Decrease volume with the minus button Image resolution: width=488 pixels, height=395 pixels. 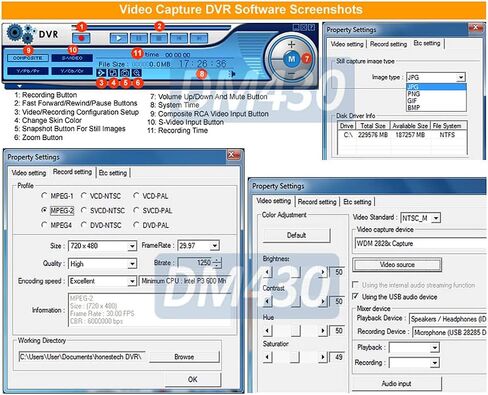pyautogui.click(x=291, y=73)
